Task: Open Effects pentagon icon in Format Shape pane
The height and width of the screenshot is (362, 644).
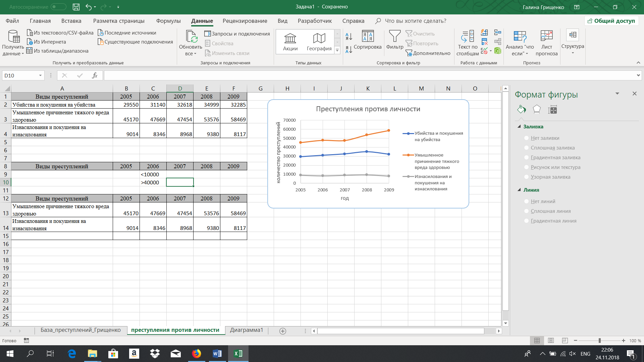Action: (537, 109)
